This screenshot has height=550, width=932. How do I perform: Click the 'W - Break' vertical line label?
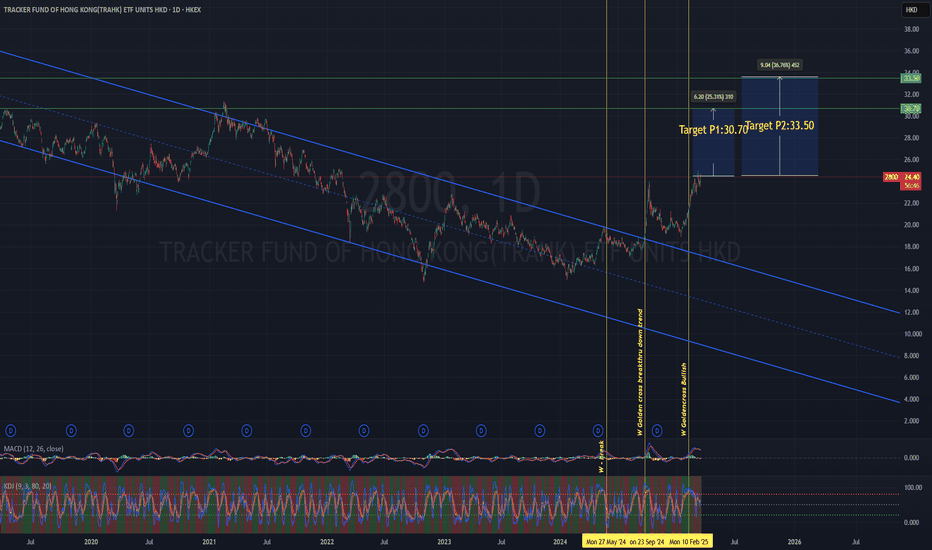click(x=601, y=457)
